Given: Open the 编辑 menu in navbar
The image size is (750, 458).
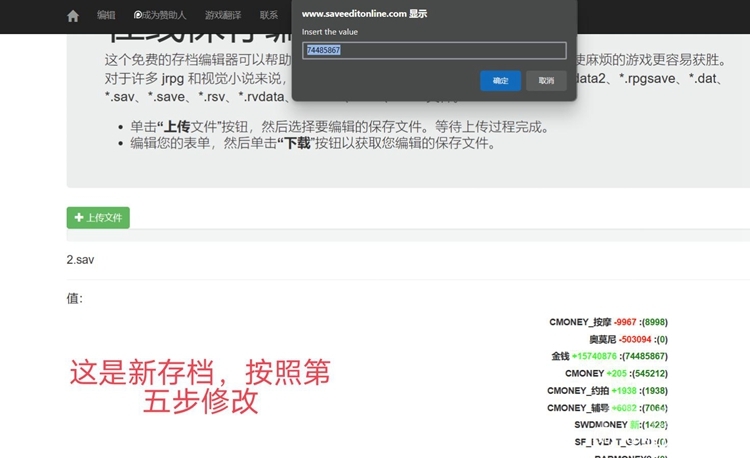Looking at the screenshot, I should tap(106, 16).
